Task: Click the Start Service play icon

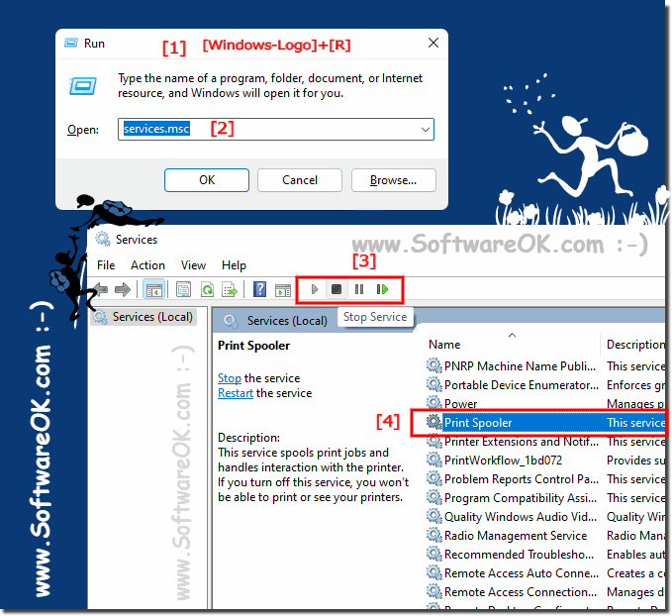Action: [315, 289]
